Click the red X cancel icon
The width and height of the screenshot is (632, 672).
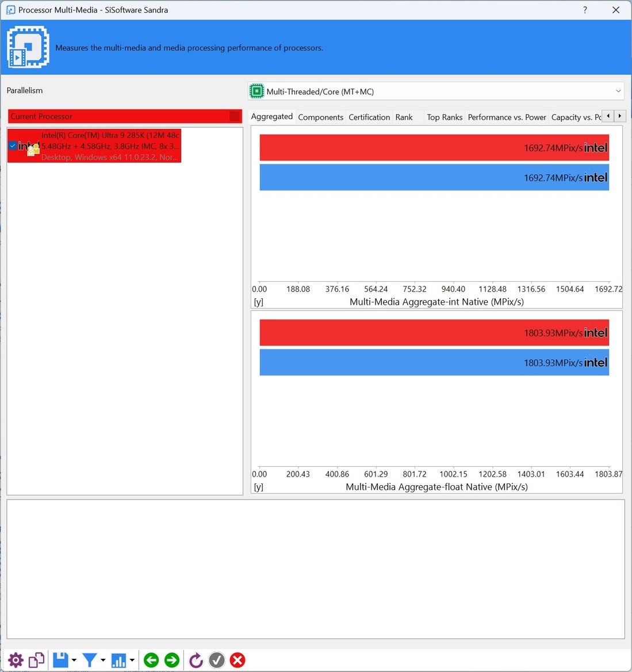[x=238, y=660]
